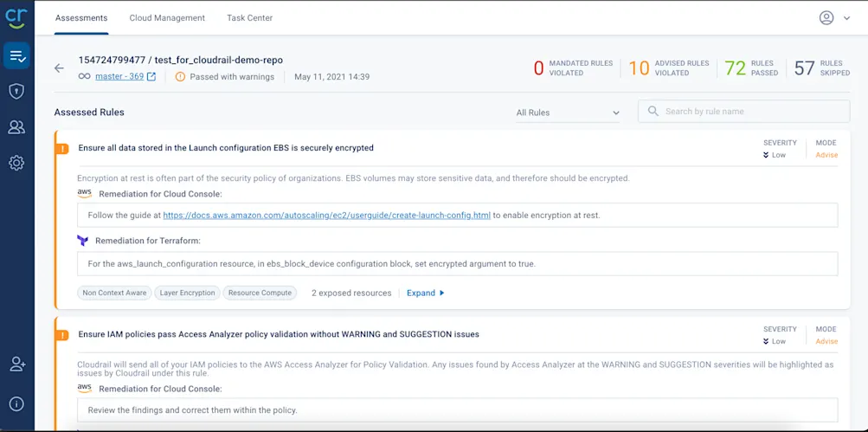The width and height of the screenshot is (868, 432).
Task: Switch to the Cloud Management tab
Action: [x=167, y=17]
